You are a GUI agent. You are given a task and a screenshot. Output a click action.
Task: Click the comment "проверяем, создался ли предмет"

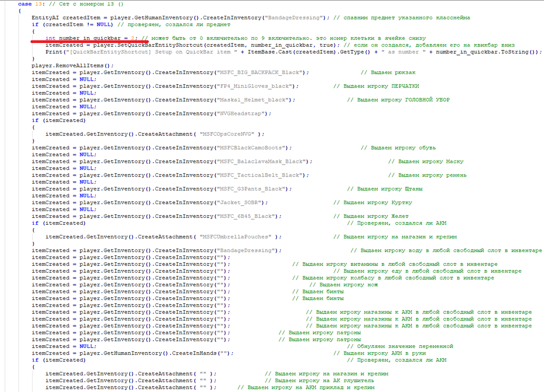(x=174, y=24)
